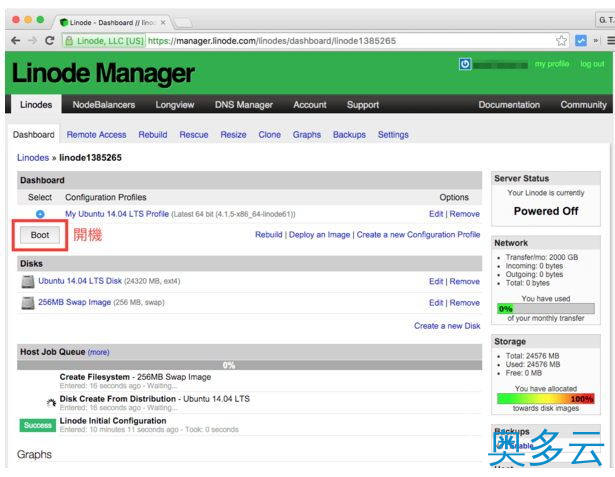The height and width of the screenshot is (477, 615).
Task: Click the Boot button
Action: tap(40, 235)
